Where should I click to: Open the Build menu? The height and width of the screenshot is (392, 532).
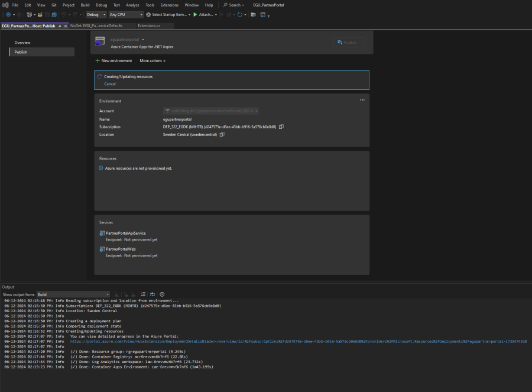click(x=85, y=5)
